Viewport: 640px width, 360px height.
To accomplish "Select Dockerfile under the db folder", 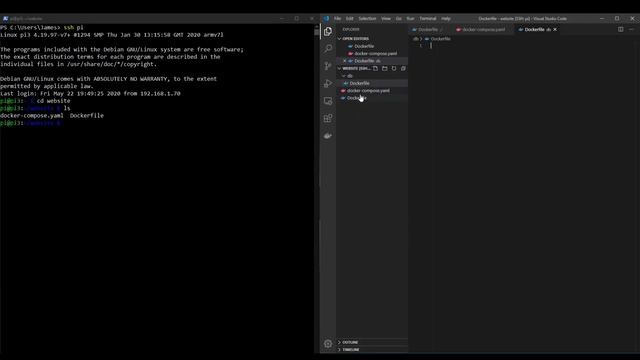I will coord(359,83).
